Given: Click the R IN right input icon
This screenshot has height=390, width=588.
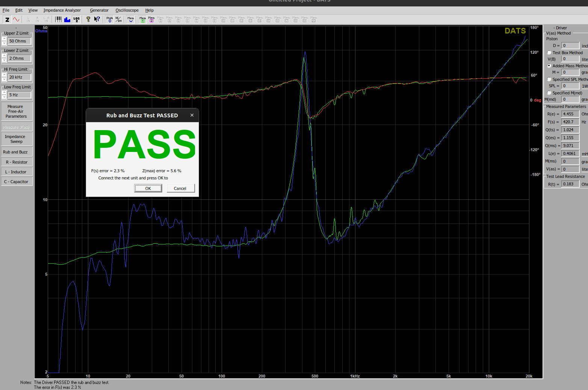Looking at the screenshot, I should tap(38, 20).
